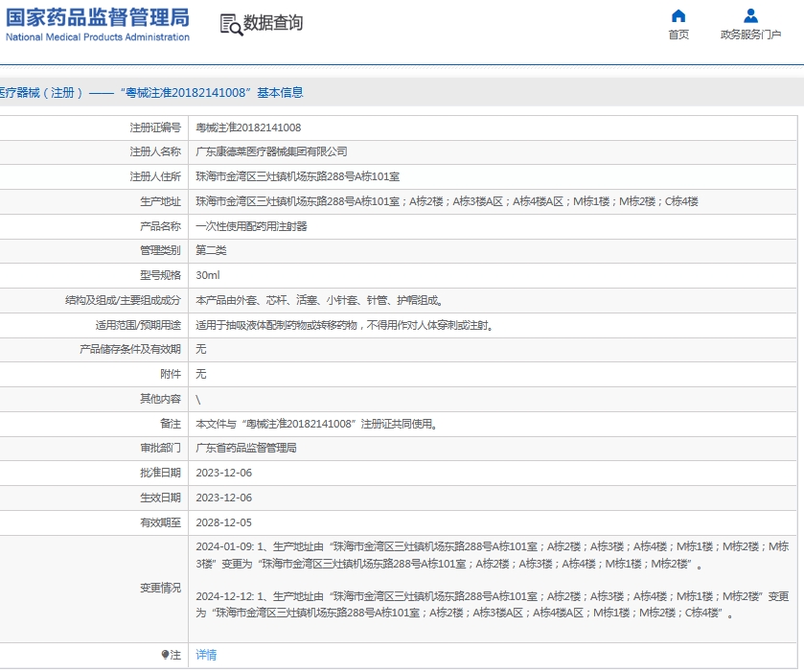Click the 详情 link
Image resolution: width=804 pixels, height=672 pixels.
(x=206, y=655)
